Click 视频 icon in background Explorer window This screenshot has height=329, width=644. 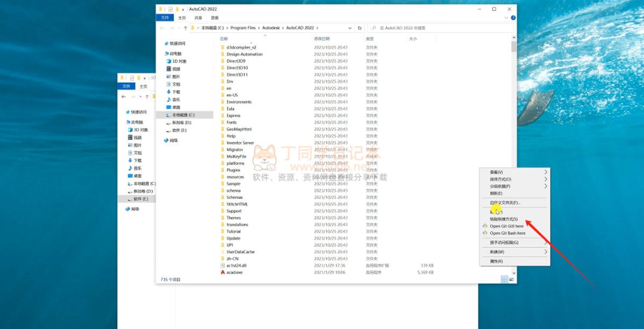[x=130, y=138]
